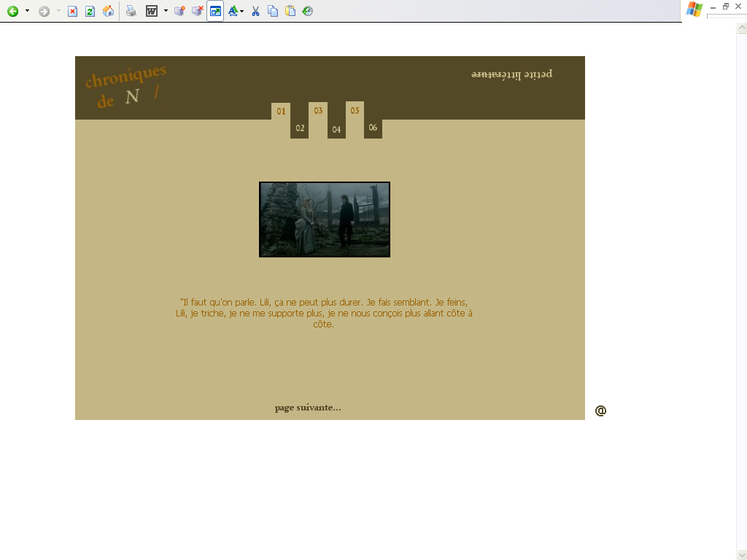Screen dimensions: 747x560
Task: Click the quote text starting 'Il faut qu'on parle'
Action: (x=324, y=314)
